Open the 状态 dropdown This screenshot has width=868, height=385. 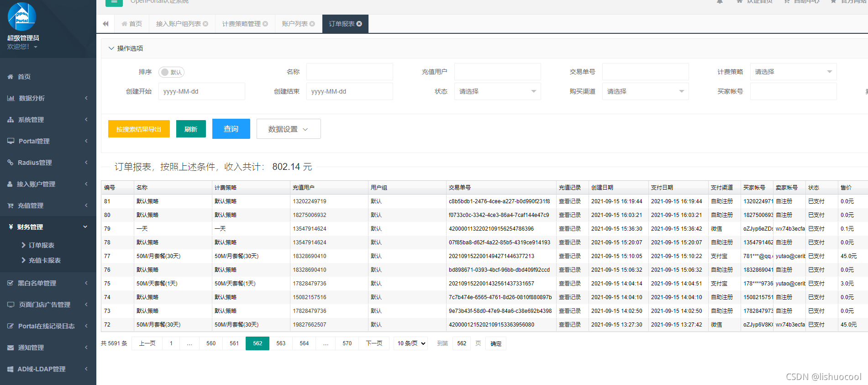[498, 91]
